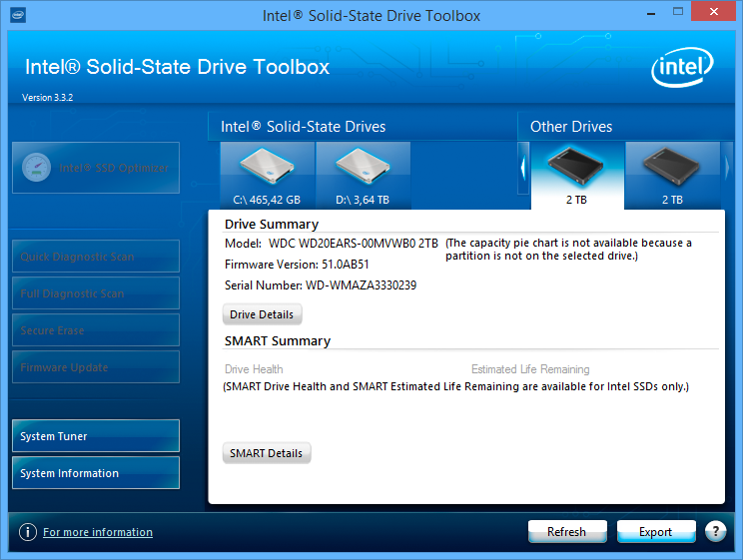The image size is (743, 560).
Task: Export drive information
Action: click(x=656, y=532)
